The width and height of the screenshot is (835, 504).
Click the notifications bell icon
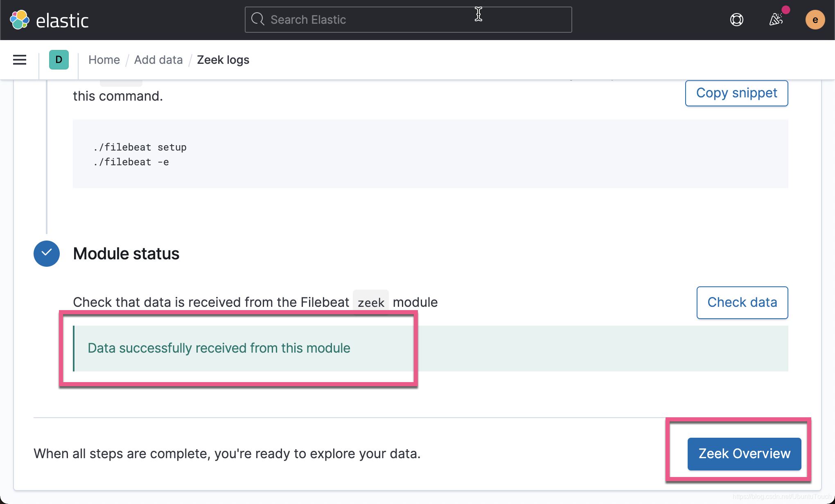point(775,20)
